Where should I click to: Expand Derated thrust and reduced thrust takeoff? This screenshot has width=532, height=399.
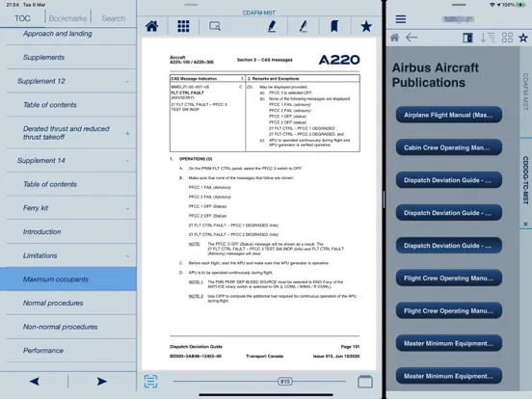[127, 133]
